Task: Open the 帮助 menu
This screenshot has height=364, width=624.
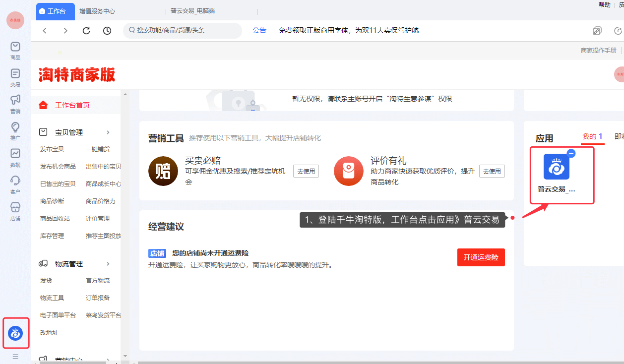Action: click(605, 5)
